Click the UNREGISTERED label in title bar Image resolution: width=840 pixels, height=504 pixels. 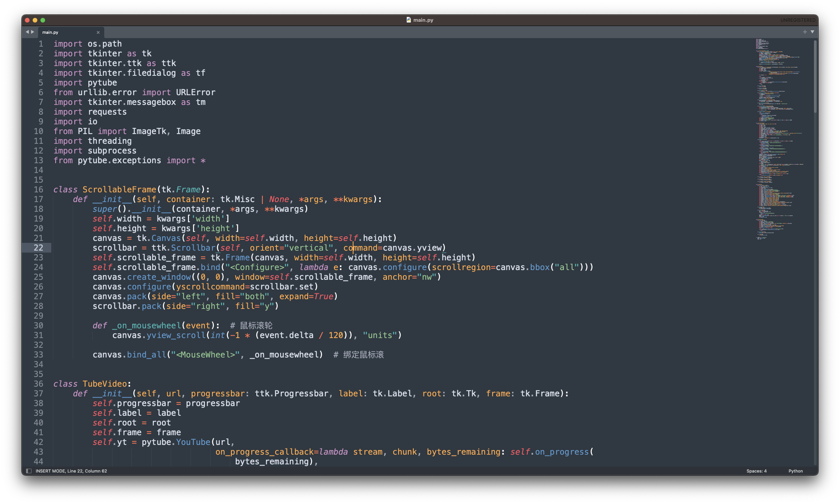pyautogui.click(x=798, y=20)
